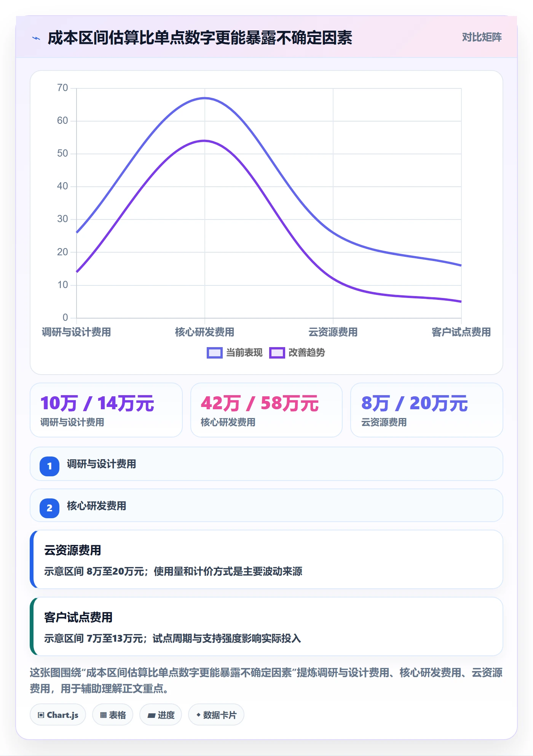The width and height of the screenshot is (533, 756).
Task: Click the 数据卡片 tag chip
Action: [x=216, y=715]
